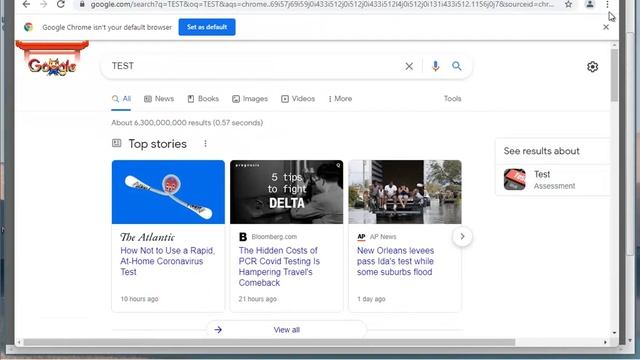Submit search using the magnifier icon
Screen dimensions: 640x360
[x=457, y=66]
